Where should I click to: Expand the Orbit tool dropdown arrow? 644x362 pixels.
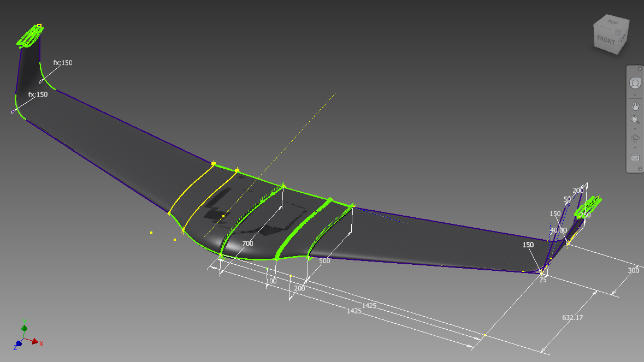[635, 148]
